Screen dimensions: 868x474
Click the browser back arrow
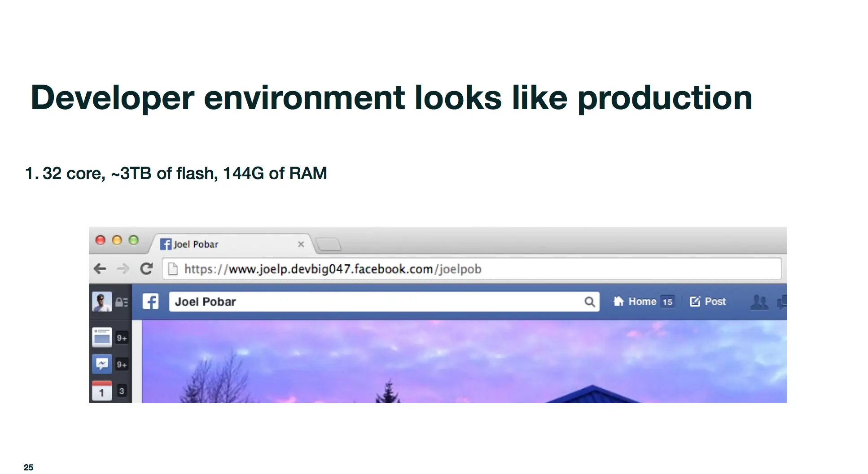coord(100,269)
